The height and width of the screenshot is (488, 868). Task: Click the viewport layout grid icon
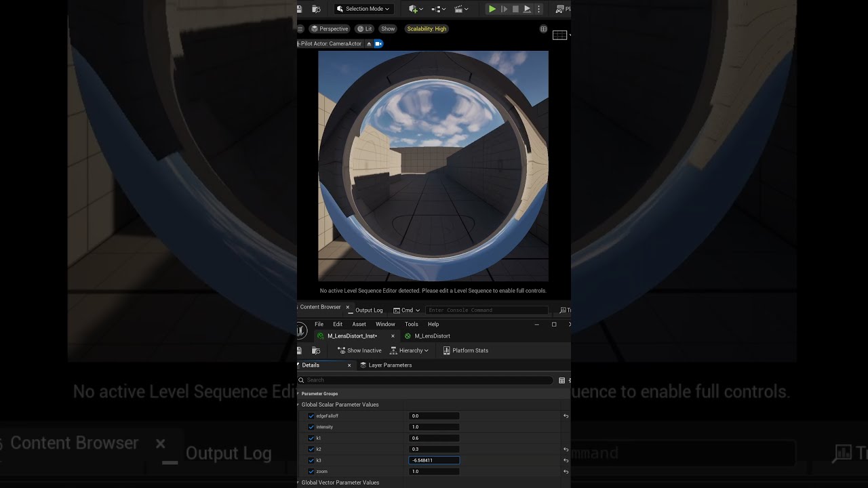[x=543, y=29]
